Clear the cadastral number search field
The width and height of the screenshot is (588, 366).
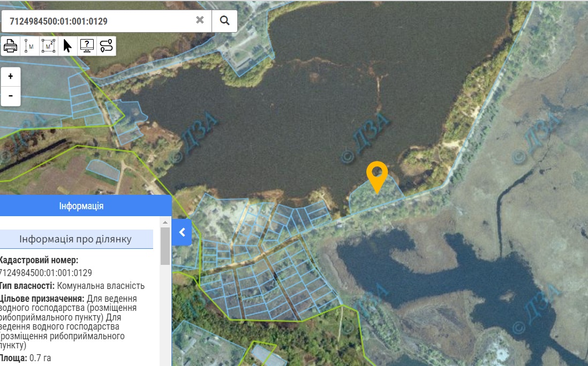coord(200,20)
